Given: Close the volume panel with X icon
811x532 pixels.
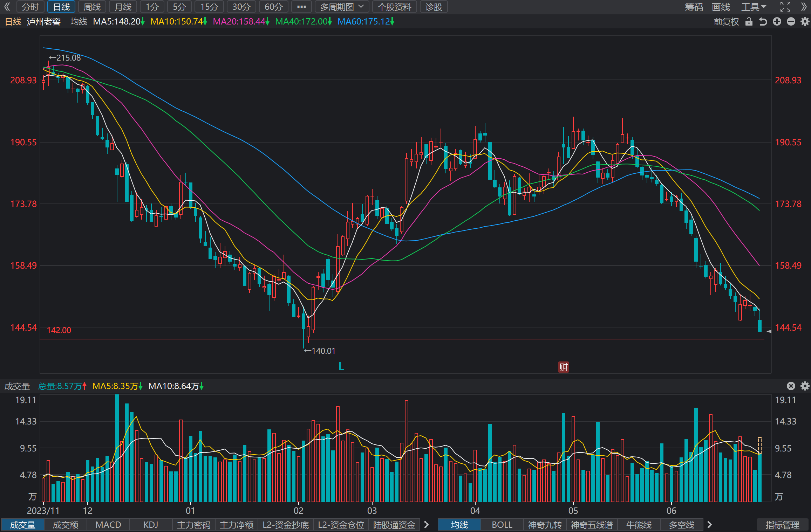Looking at the screenshot, I should (x=791, y=386).
